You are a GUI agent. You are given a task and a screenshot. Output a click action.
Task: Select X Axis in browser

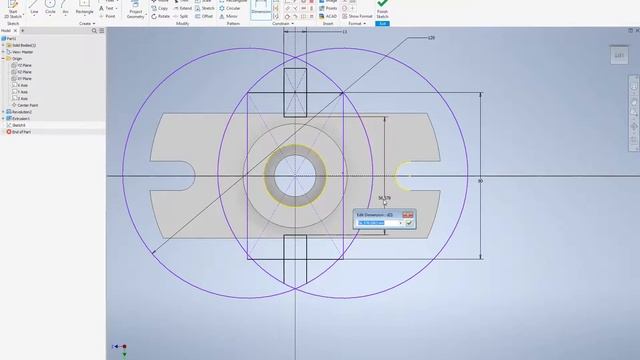tap(20, 85)
